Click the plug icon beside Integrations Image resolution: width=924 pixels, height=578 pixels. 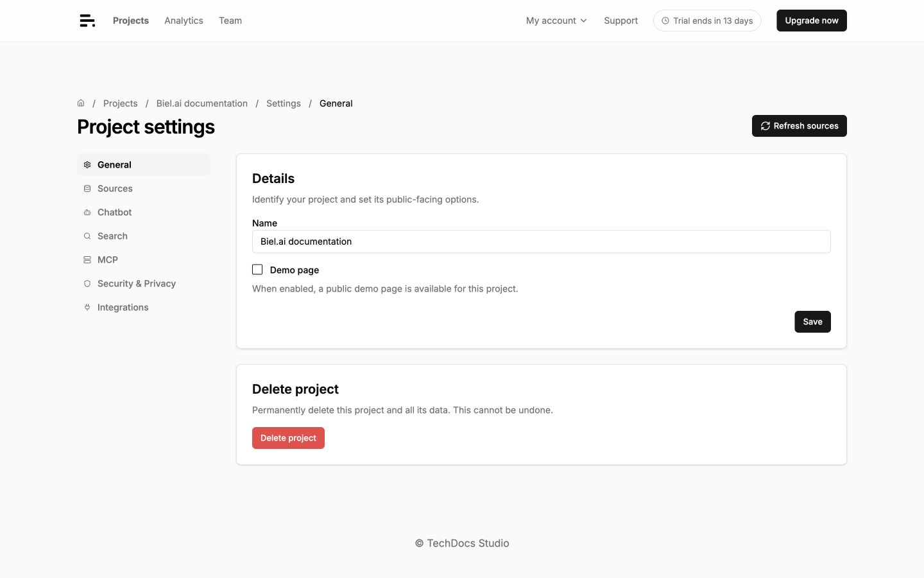tap(87, 307)
